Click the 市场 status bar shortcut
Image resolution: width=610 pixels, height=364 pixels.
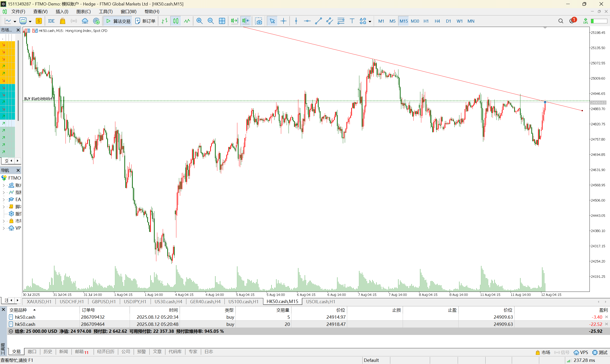[543, 352]
